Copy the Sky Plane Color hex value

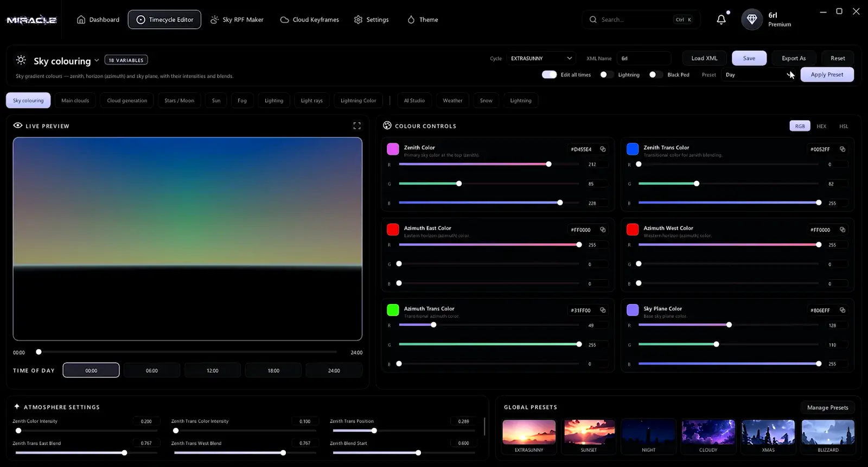[843, 310]
